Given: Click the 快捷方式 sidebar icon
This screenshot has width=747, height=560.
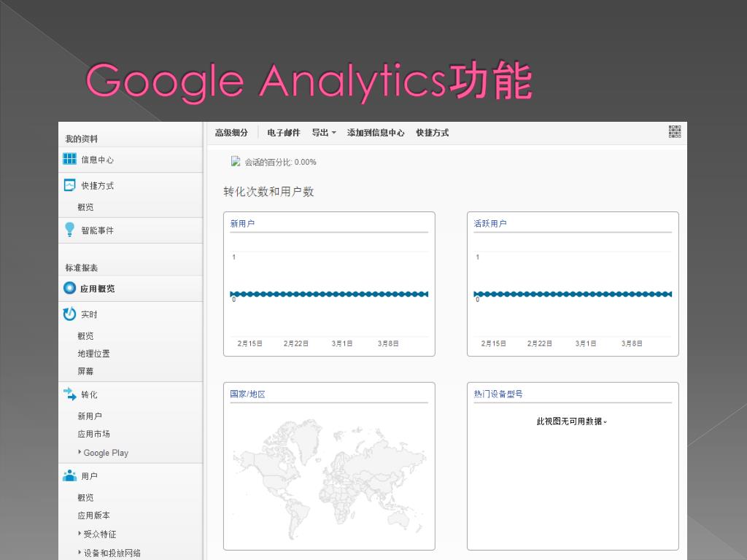Looking at the screenshot, I should point(69,185).
